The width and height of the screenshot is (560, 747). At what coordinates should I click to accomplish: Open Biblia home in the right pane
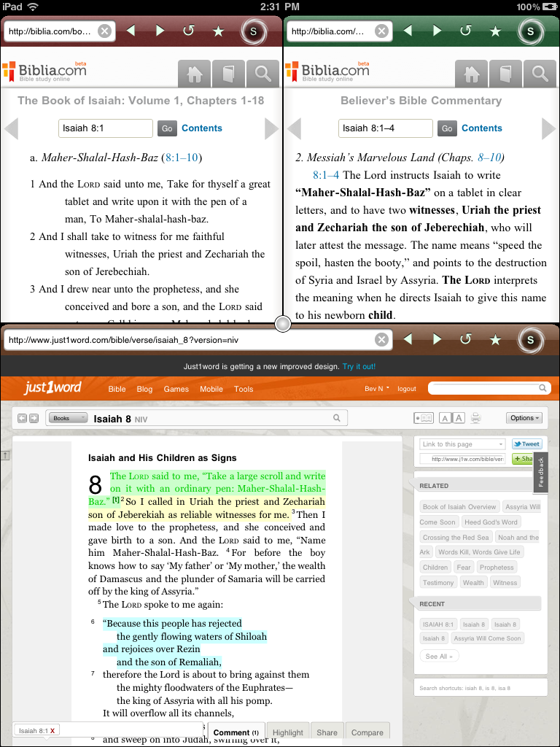tap(472, 74)
